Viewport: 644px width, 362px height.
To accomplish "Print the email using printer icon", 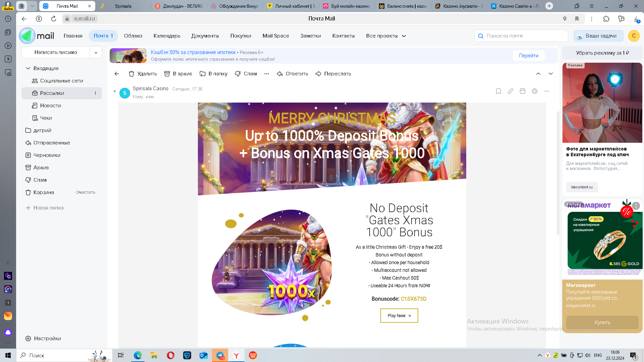I will [x=535, y=91].
